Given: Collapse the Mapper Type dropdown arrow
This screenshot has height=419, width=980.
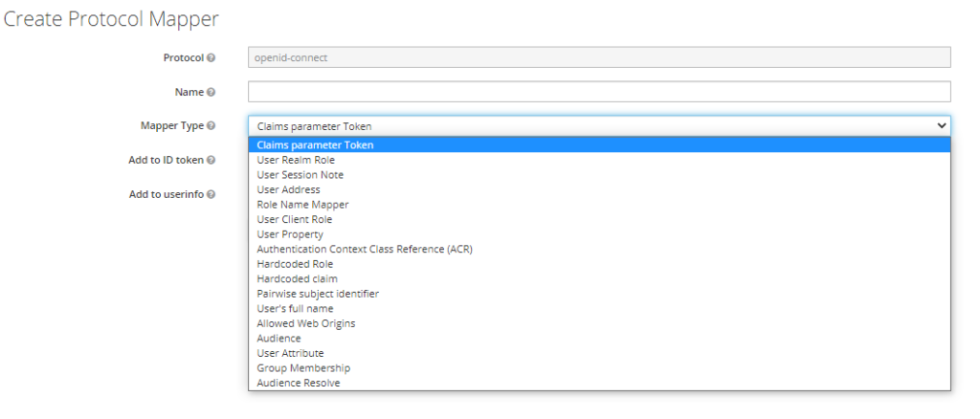Looking at the screenshot, I should pyautogui.click(x=940, y=125).
